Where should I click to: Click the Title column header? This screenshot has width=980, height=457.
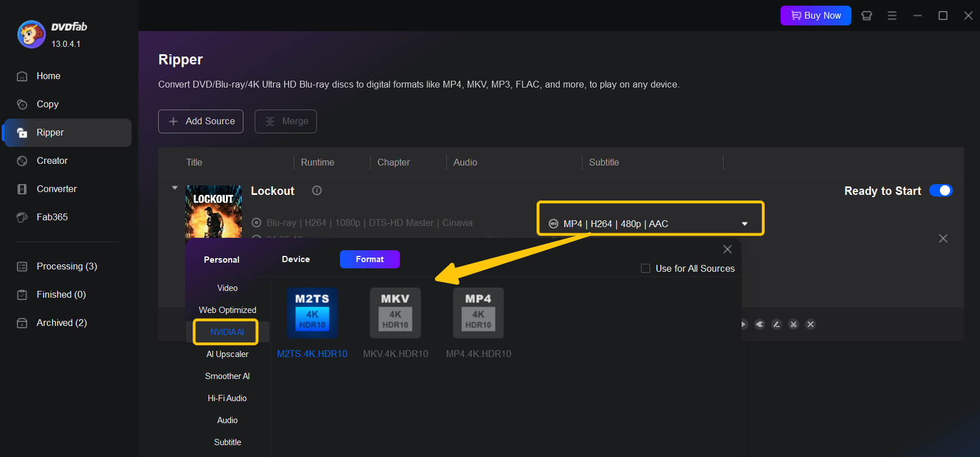click(x=194, y=162)
